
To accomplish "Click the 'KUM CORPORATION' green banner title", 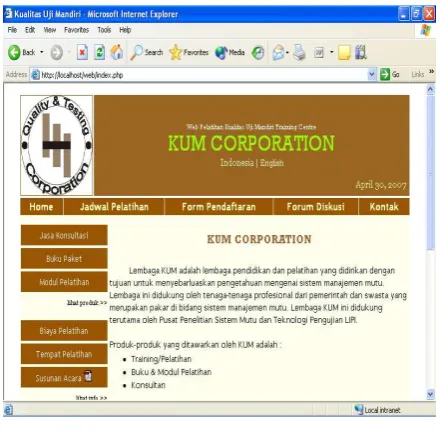I will click(x=251, y=143).
